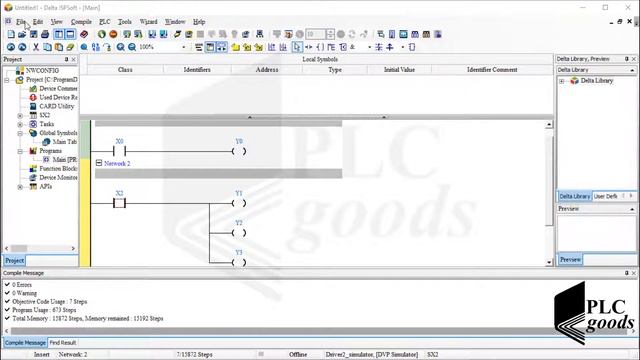Viewport: 640px width, 360px height.
Task: Open the 100% zoom level dropdown
Action: (183, 47)
